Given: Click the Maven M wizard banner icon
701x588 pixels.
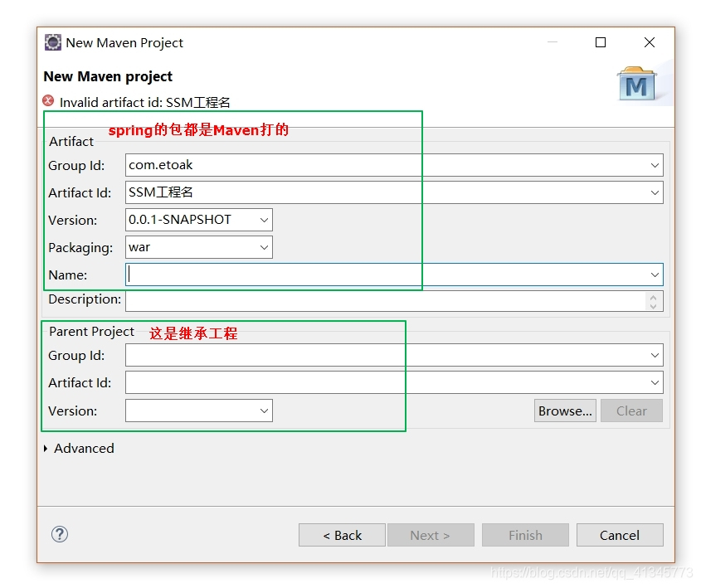Looking at the screenshot, I should 636,84.
